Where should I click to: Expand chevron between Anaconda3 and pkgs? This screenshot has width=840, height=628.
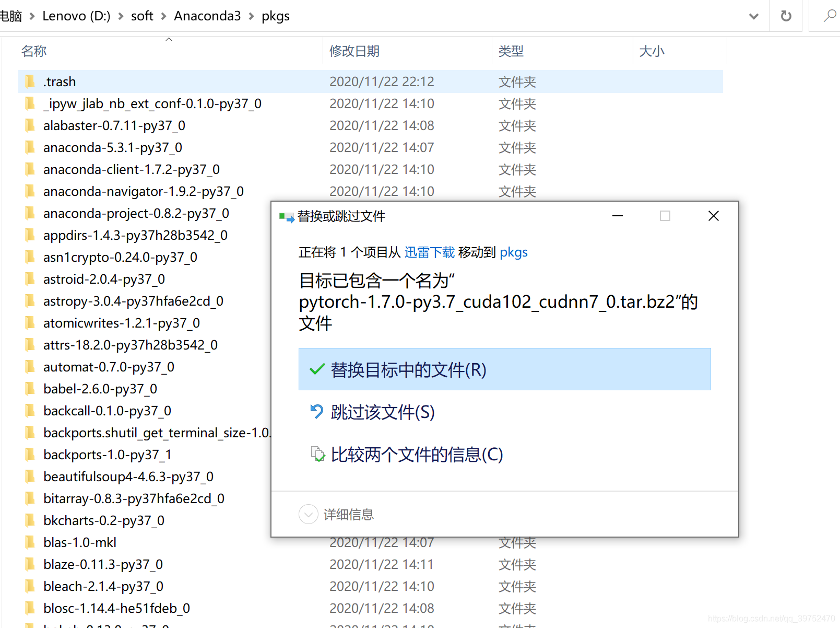tap(251, 16)
